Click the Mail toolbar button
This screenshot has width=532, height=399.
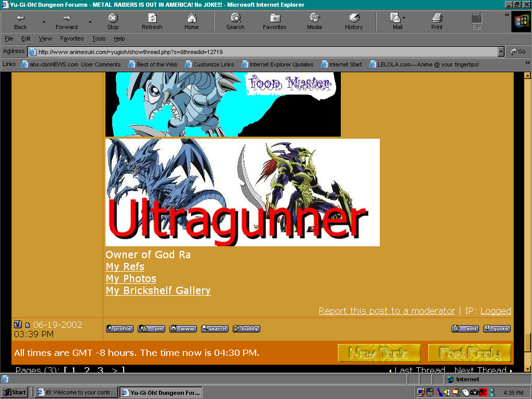click(397, 22)
